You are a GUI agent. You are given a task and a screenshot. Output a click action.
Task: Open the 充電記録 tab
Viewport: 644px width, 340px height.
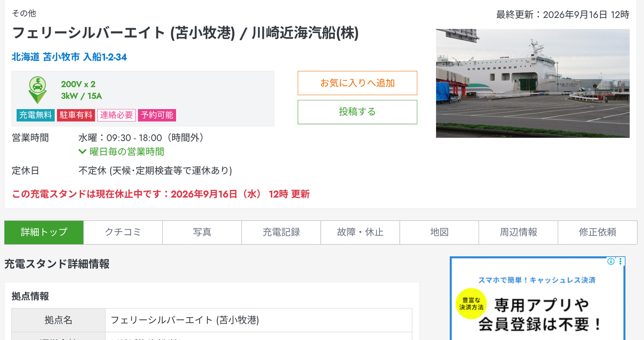coord(281,232)
